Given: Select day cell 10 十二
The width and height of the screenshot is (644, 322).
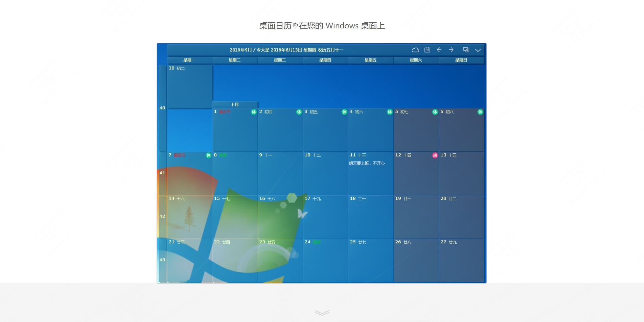Looking at the screenshot, I should click(326, 173).
